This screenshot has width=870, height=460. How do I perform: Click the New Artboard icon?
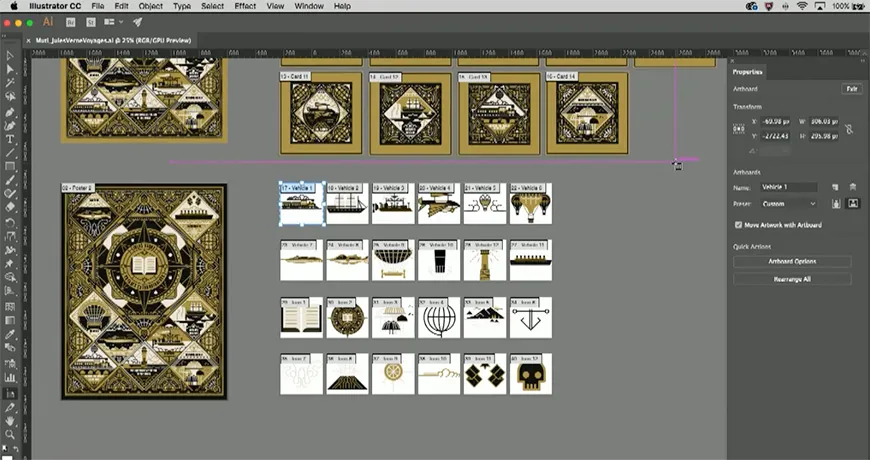tap(836, 188)
